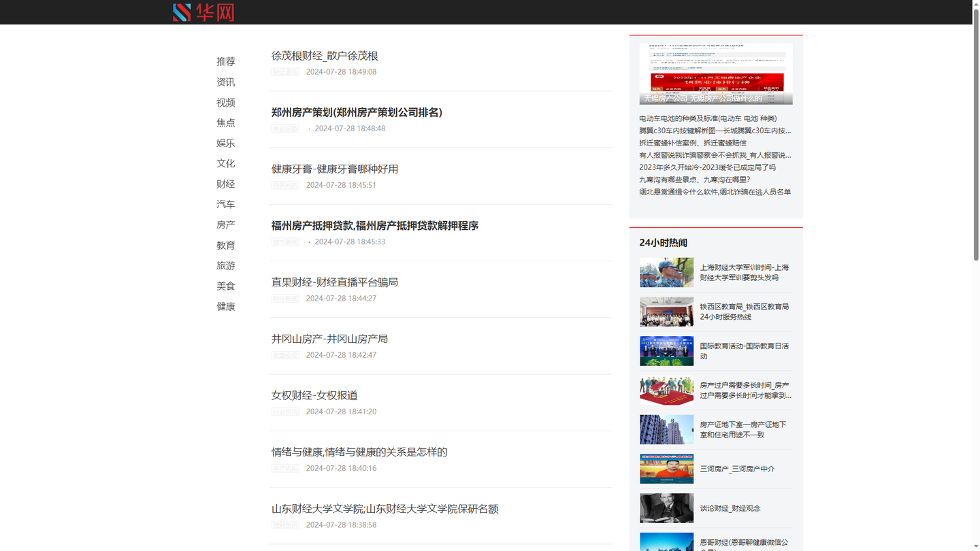The height and width of the screenshot is (551, 980).
Task: Click thumbnail for 上海财经大学军训时间
Action: [x=667, y=273]
